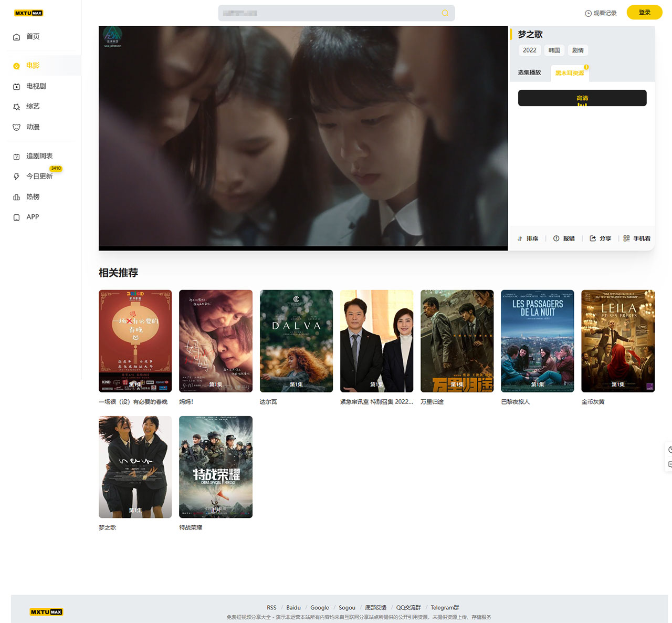Toggle episode 排序 sort order

tap(528, 238)
